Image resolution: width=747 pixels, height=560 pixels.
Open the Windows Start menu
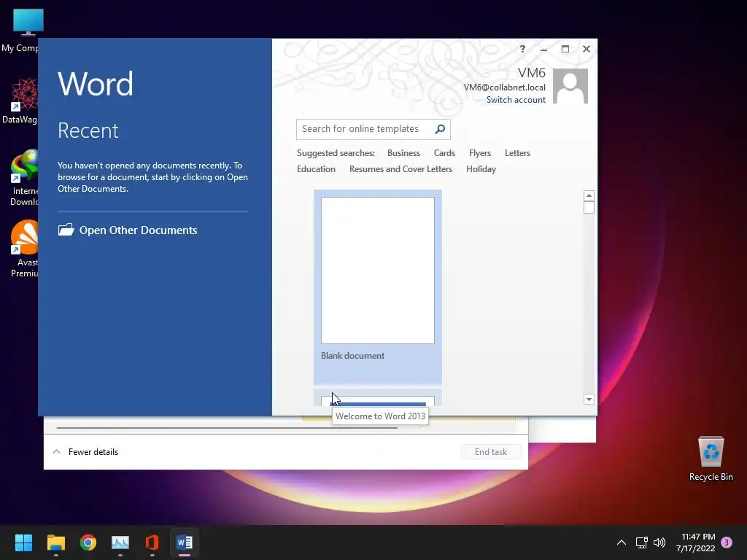coord(23,542)
